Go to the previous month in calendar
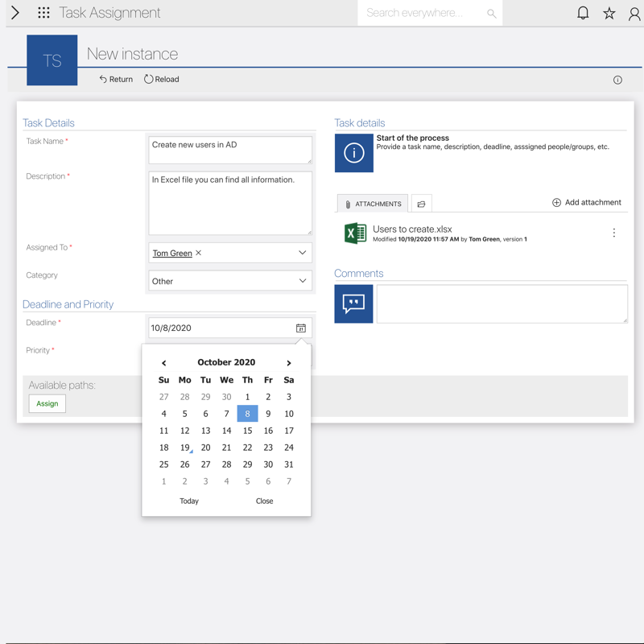The height and width of the screenshot is (644, 644). click(x=164, y=363)
